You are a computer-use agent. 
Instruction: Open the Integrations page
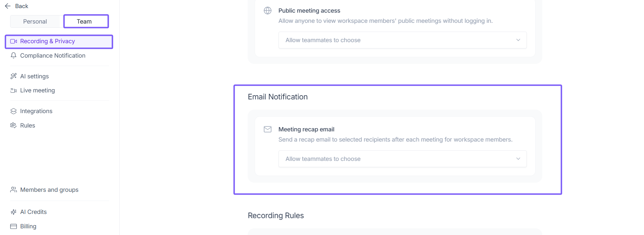(36, 111)
